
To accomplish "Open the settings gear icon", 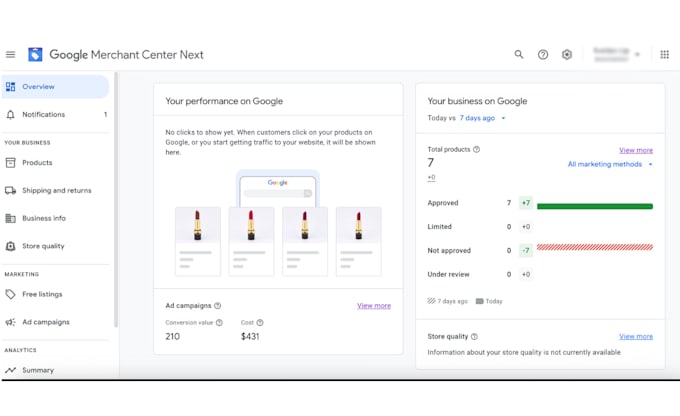I will pyautogui.click(x=567, y=55).
